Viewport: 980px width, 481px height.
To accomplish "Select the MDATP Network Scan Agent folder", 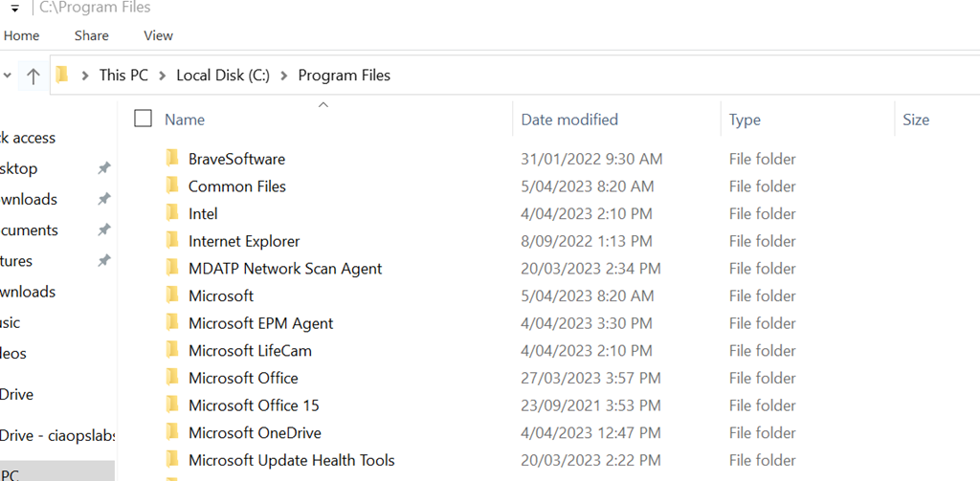I will [285, 269].
